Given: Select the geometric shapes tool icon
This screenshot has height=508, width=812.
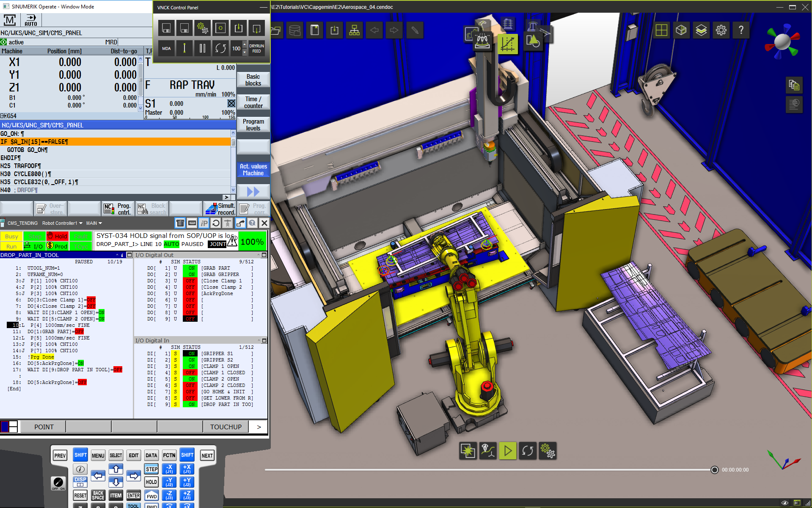Looking at the screenshot, I should [533, 41].
